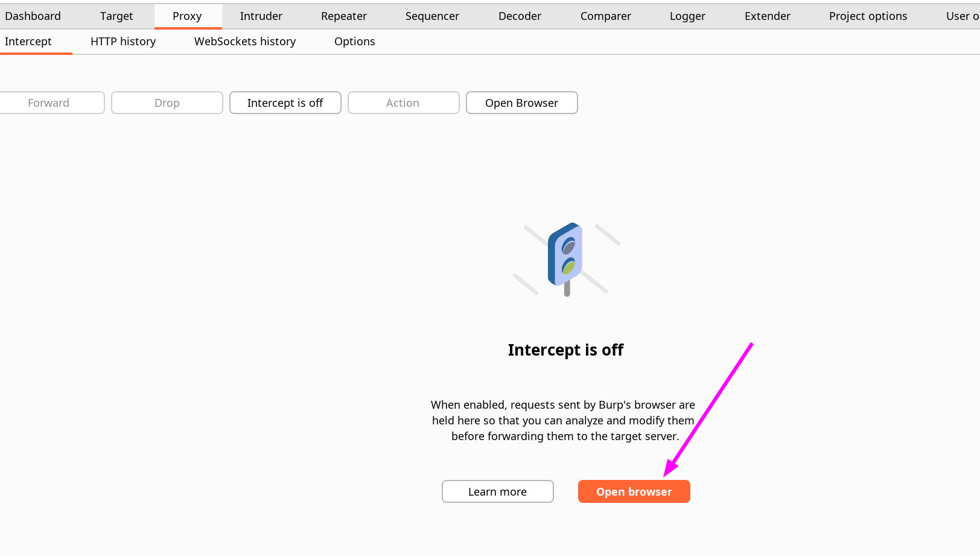Click the top Open Browser button

click(x=522, y=103)
